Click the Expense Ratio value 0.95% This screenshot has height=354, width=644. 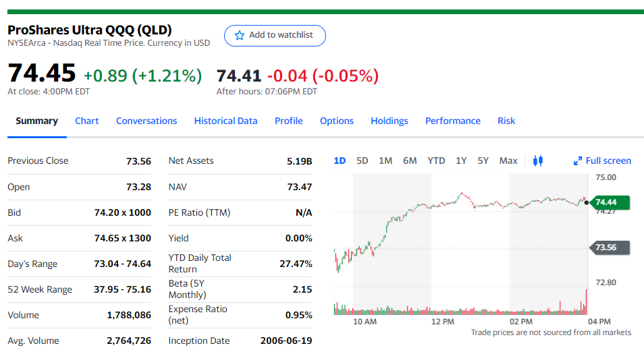click(x=298, y=315)
